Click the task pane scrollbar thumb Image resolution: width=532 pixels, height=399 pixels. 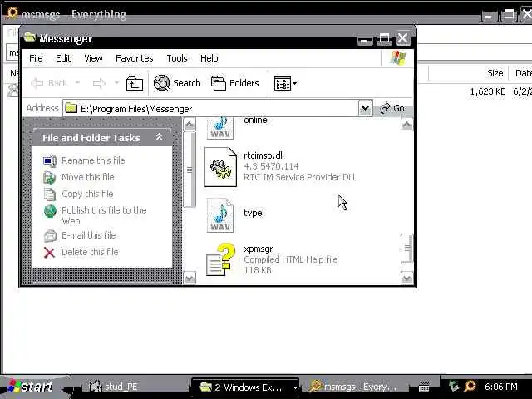(x=190, y=170)
